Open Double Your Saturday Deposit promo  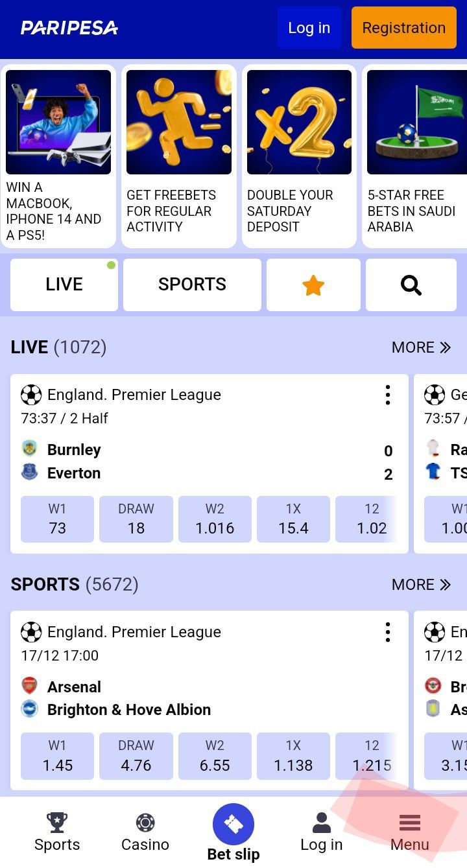pos(300,156)
